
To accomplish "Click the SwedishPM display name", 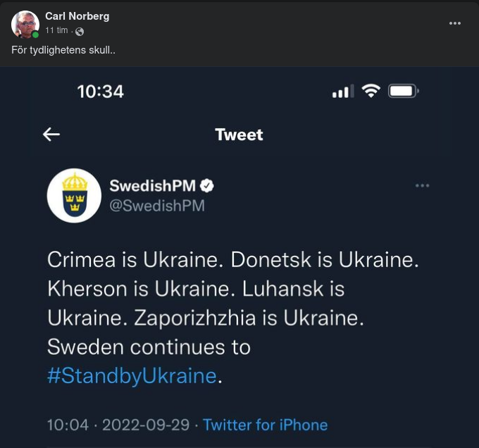I will (152, 186).
